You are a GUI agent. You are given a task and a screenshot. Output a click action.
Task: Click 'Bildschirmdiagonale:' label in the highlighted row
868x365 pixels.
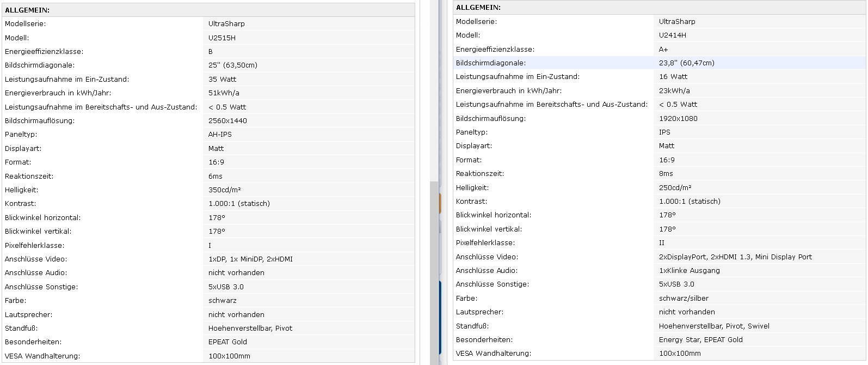(x=491, y=63)
